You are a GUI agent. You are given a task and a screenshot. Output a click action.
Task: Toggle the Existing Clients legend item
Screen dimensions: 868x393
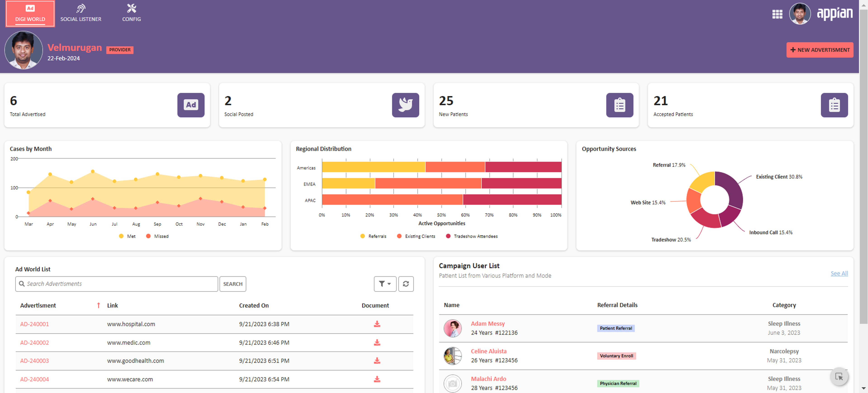416,236
